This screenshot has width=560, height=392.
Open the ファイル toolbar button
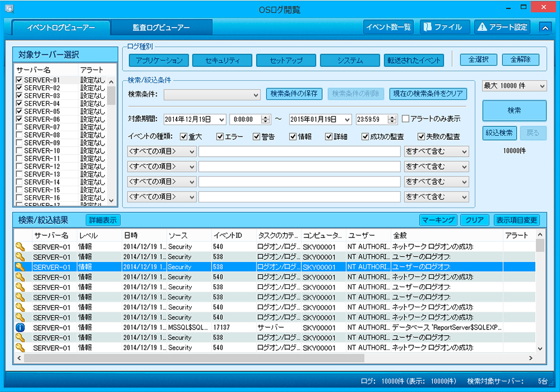pyautogui.click(x=444, y=27)
